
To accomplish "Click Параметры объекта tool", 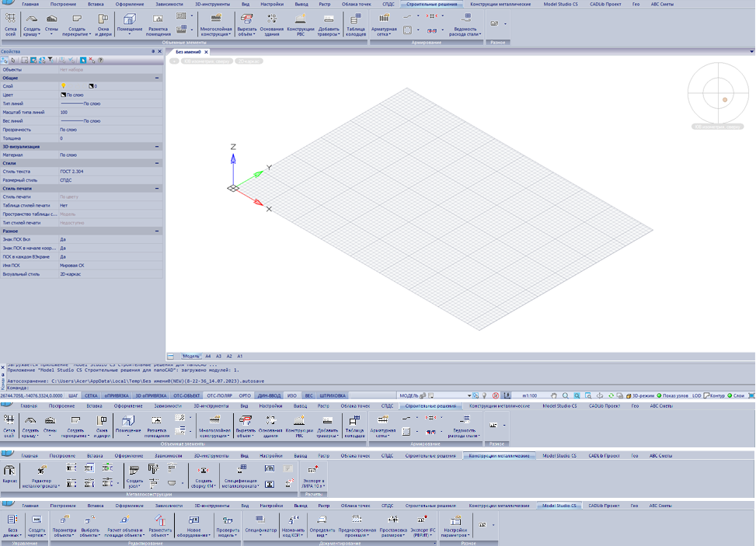I will coord(64,525).
